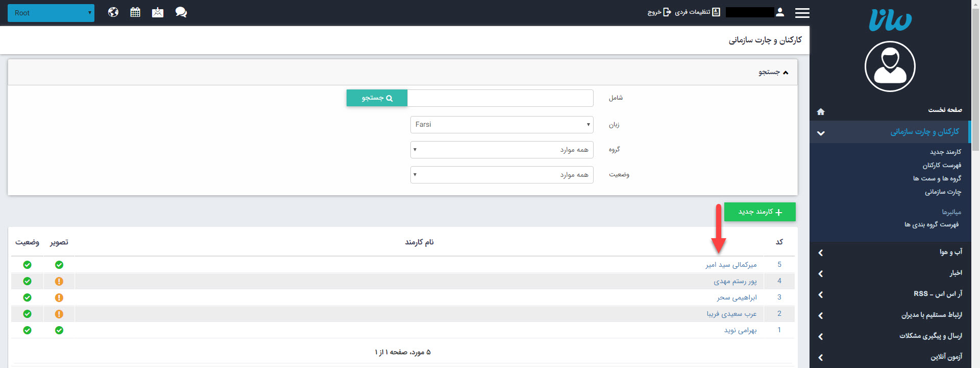Open the chat bubbles icon
The image size is (980, 368).
tap(181, 12)
